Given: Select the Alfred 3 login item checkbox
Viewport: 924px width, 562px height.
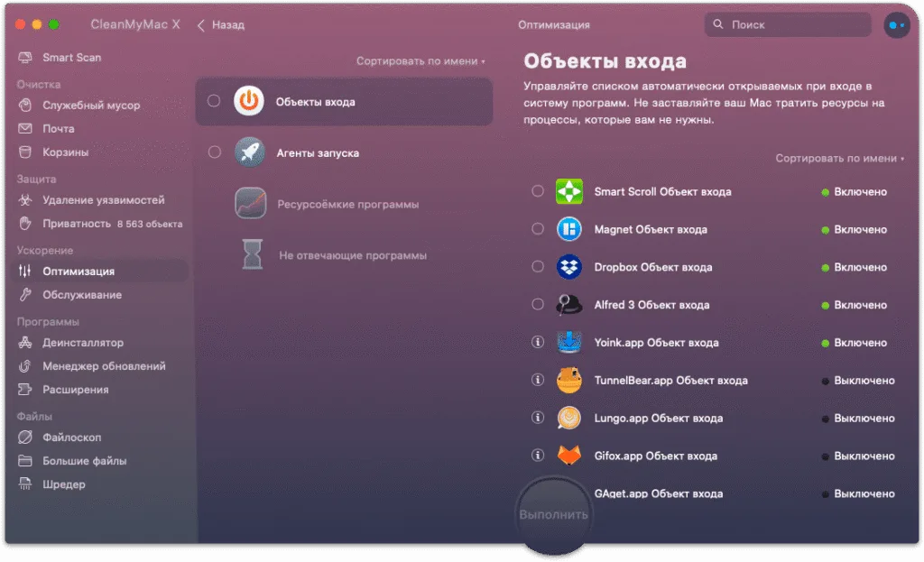Looking at the screenshot, I should (x=538, y=304).
